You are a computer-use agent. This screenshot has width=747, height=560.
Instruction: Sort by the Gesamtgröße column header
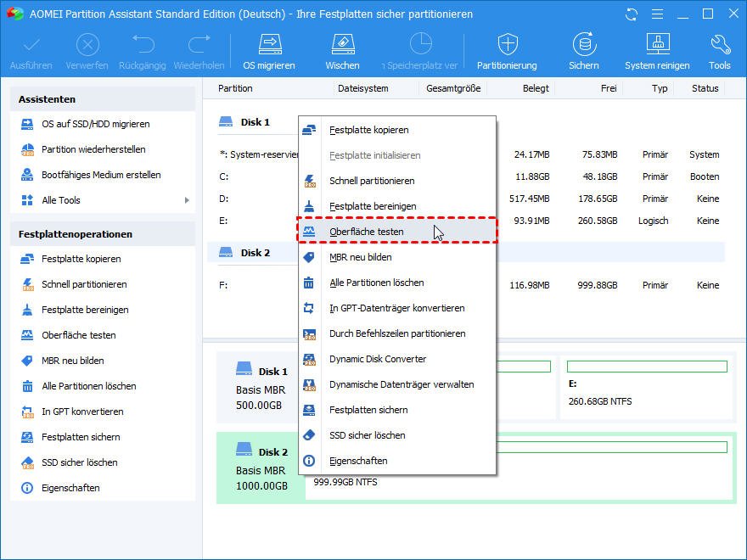(453, 88)
